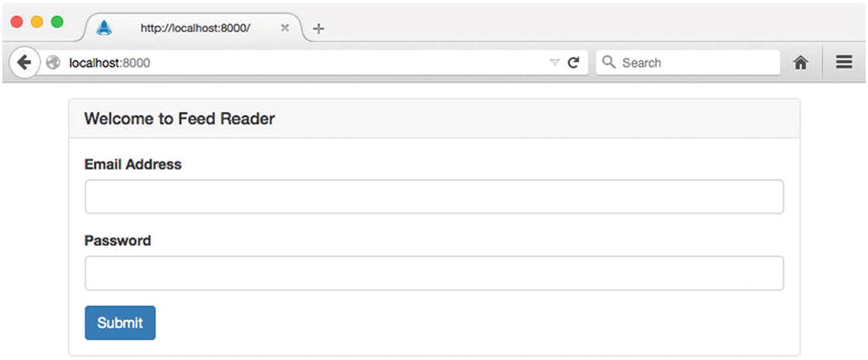Open the browser home page icon
The image size is (868, 360).
coord(800,63)
